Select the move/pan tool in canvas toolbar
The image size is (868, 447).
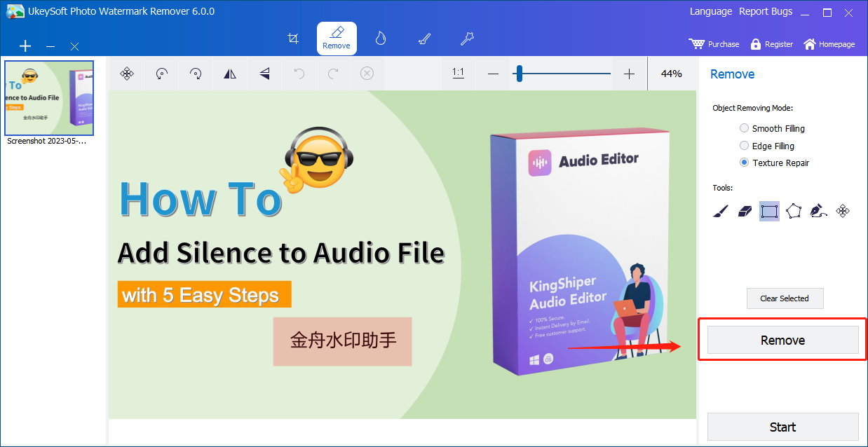point(127,74)
